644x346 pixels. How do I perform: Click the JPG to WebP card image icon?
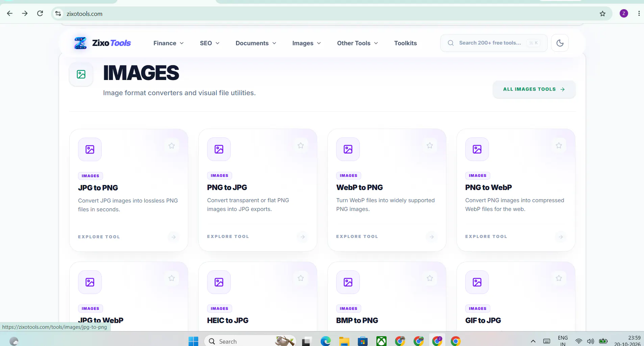[90, 282]
